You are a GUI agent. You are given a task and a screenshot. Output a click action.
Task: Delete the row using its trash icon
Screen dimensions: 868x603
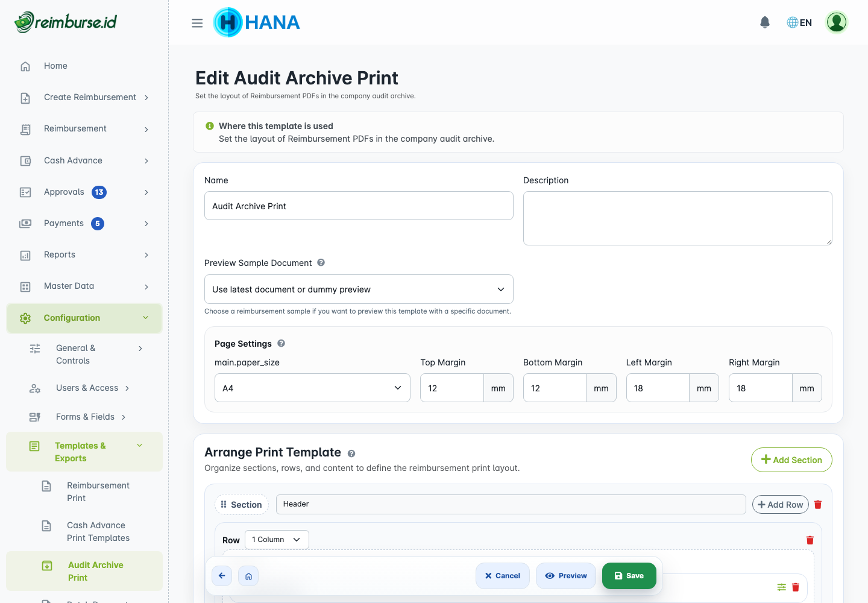(x=810, y=540)
